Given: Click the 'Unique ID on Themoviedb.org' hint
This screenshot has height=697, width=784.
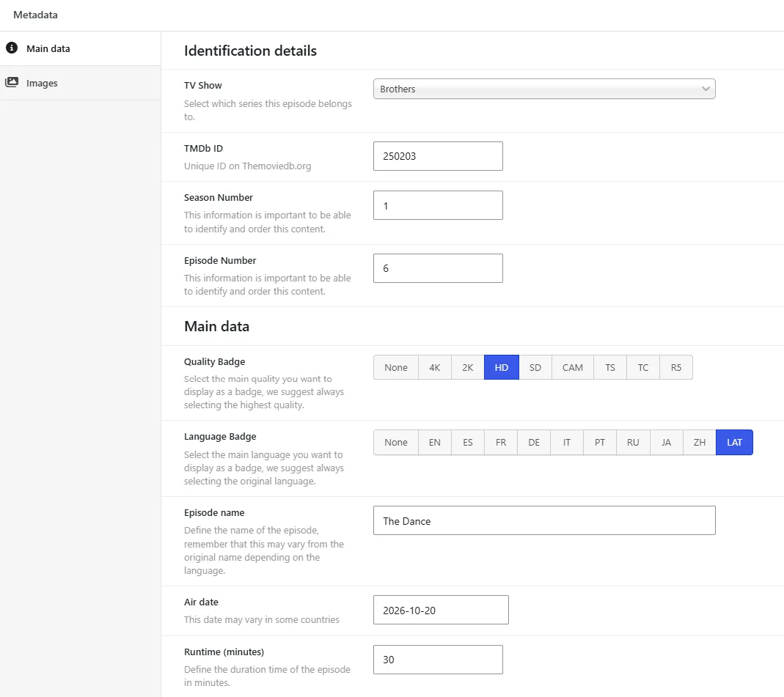Looking at the screenshot, I should click(247, 166).
